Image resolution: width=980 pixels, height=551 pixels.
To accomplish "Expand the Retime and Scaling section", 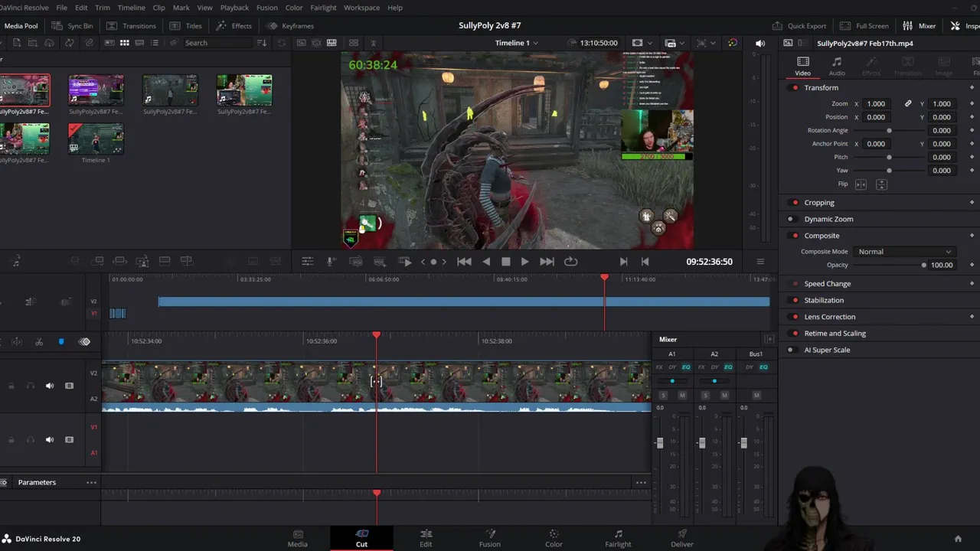I will 835,334.
